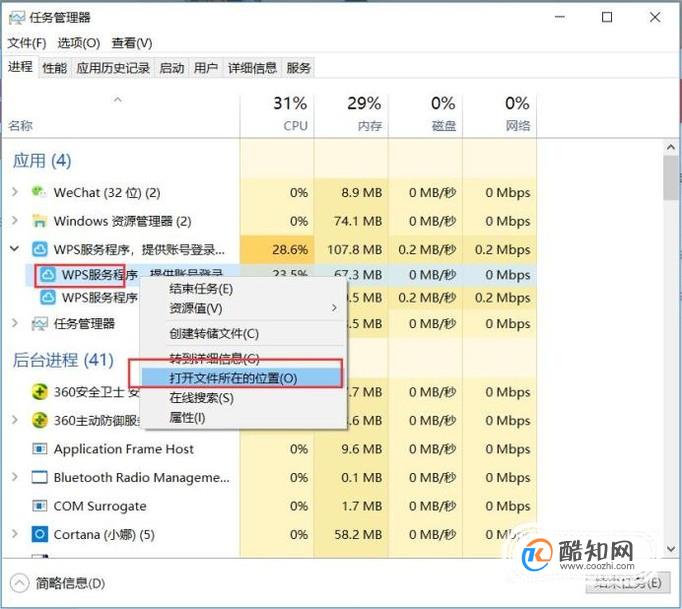
Task: Click the Cortana (小娜) icon
Action: click(40, 534)
